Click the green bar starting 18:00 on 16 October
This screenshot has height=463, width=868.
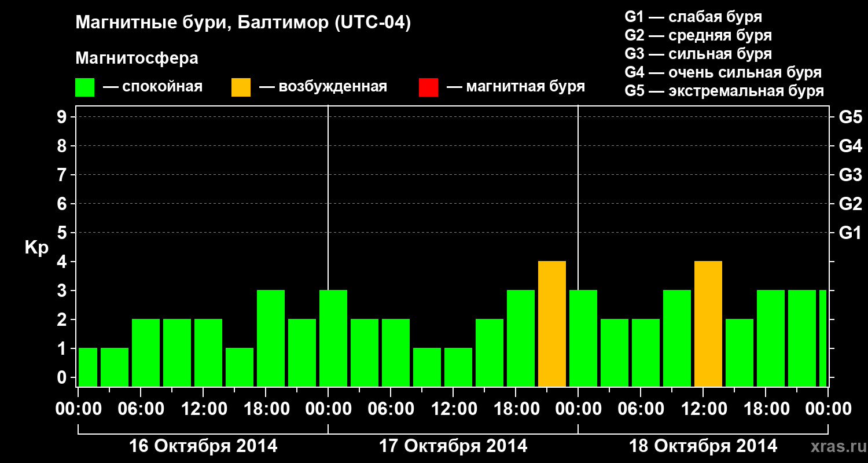(x=271, y=339)
